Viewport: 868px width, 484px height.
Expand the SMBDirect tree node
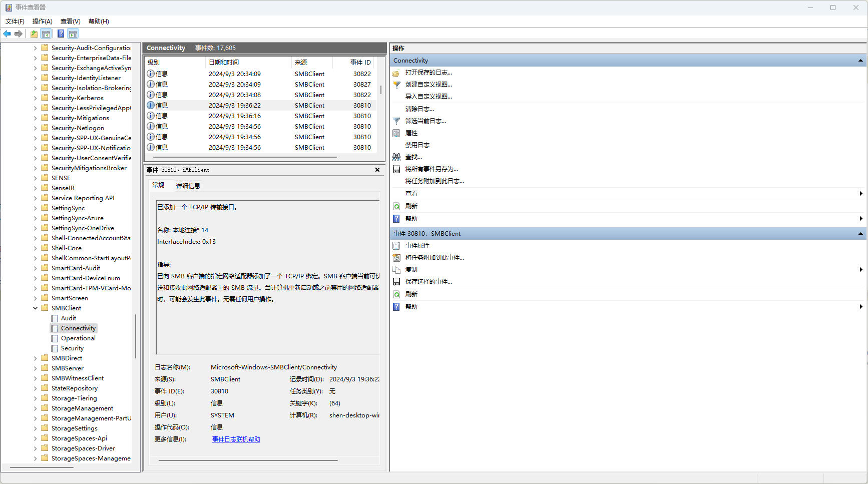click(x=36, y=358)
